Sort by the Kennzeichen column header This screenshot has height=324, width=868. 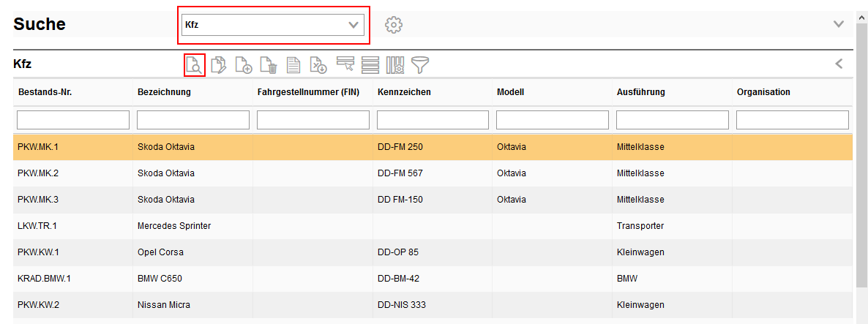(x=404, y=92)
